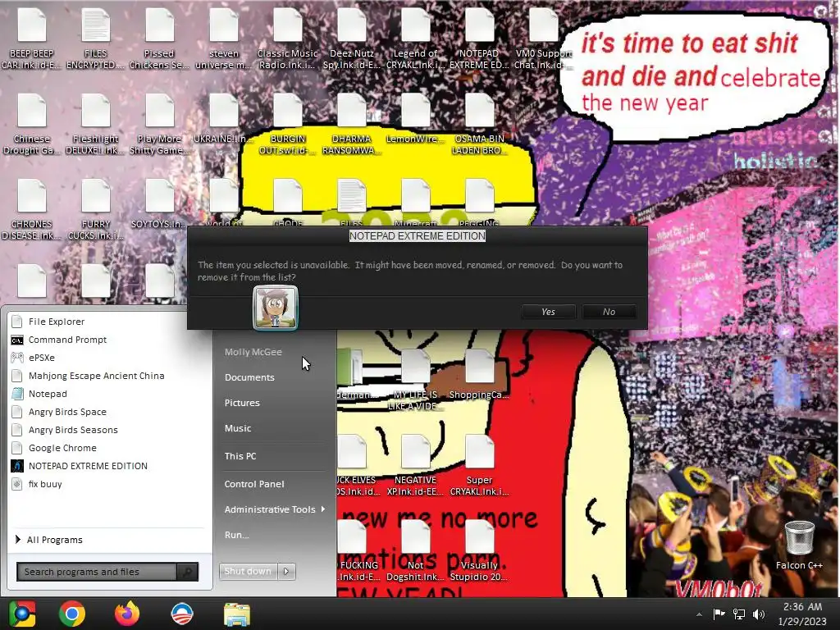The height and width of the screenshot is (630, 840).
Task: Select Not Dogshit desktop icon
Action: 416,550
